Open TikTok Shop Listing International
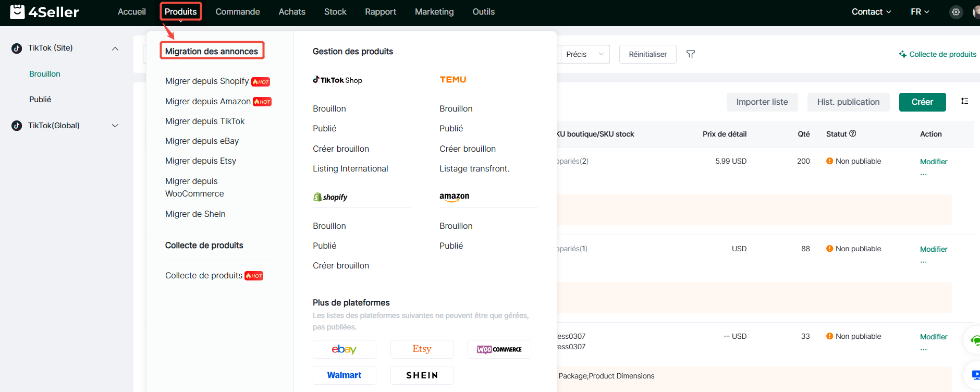Viewport: 980px width, 392px height. click(x=350, y=168)
